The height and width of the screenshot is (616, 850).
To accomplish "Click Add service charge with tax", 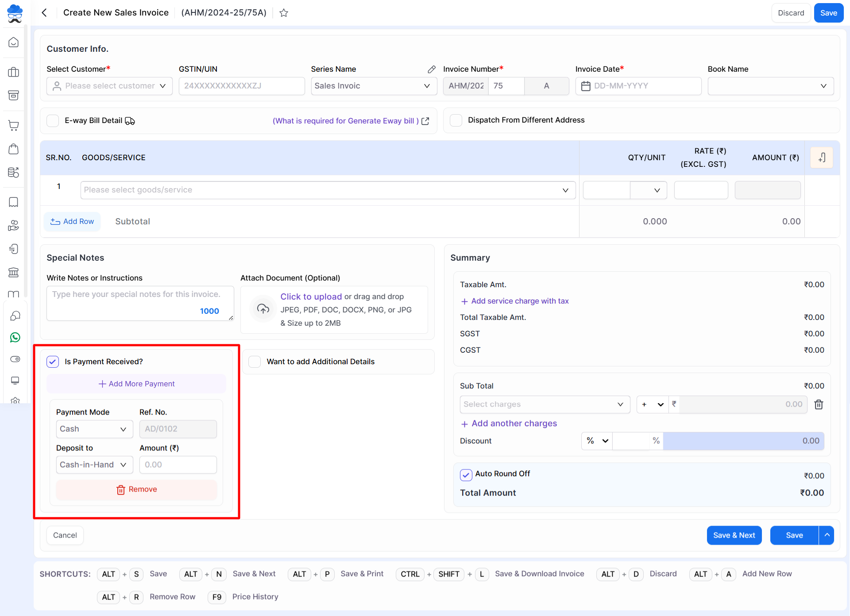I will click(x=514, y=301).
